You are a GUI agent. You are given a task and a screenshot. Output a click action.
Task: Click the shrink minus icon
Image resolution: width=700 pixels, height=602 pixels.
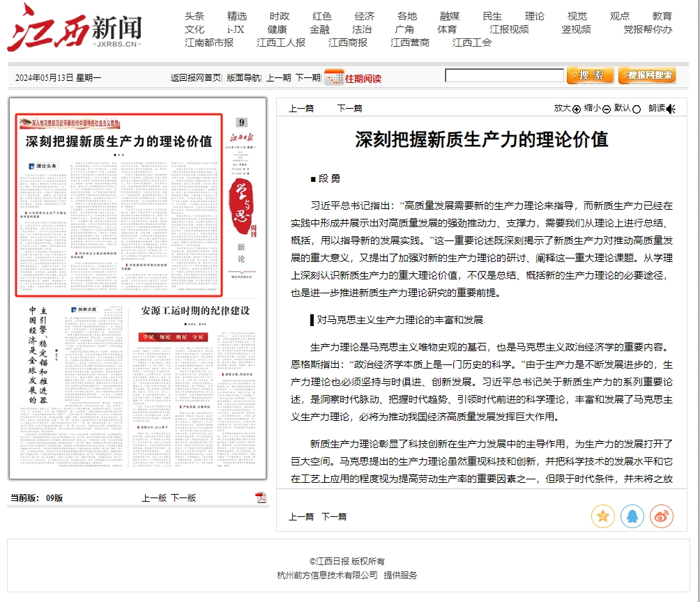point(607,109)
